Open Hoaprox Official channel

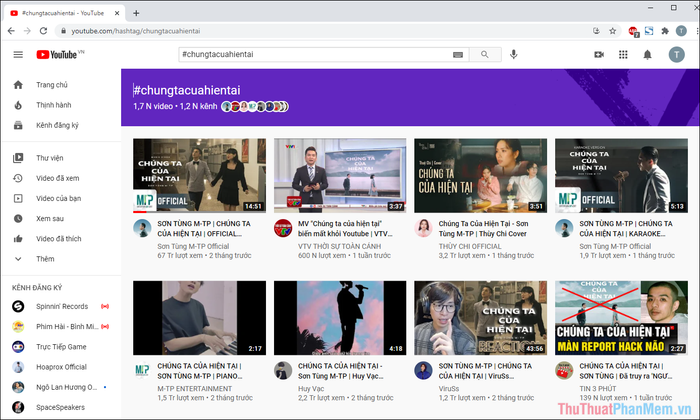click(61, 367)
